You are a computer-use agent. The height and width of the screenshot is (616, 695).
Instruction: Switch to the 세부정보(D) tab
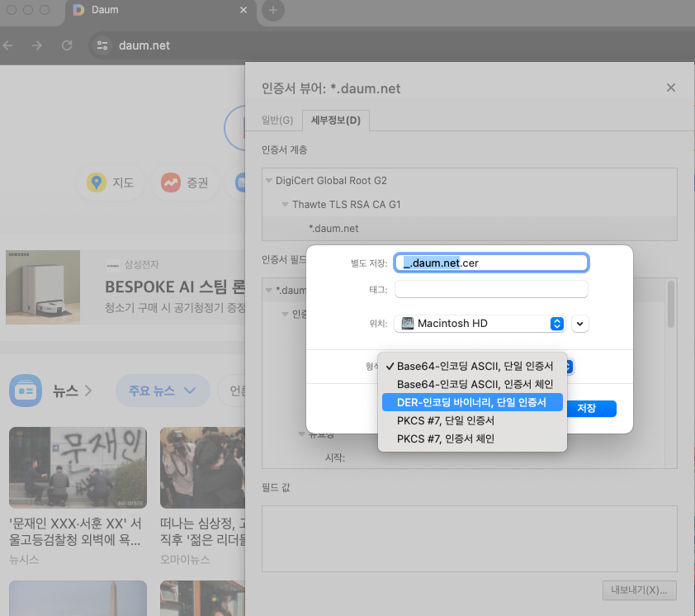click(336, 121)
